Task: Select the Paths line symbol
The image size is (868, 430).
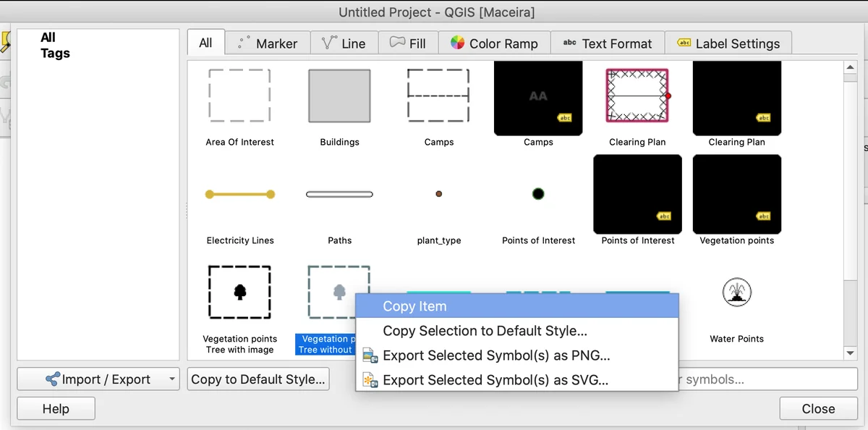Action: 339,194
